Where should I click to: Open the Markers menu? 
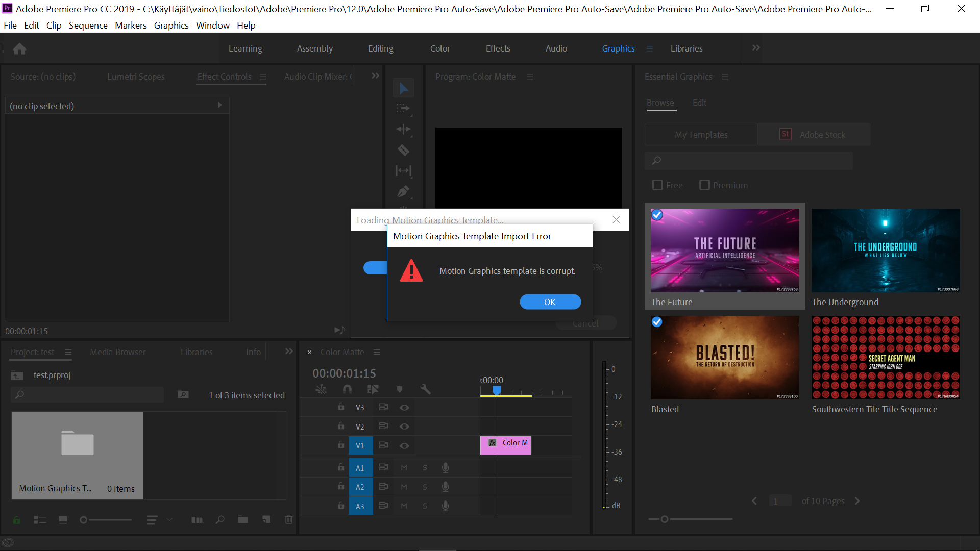click(131, 25)
